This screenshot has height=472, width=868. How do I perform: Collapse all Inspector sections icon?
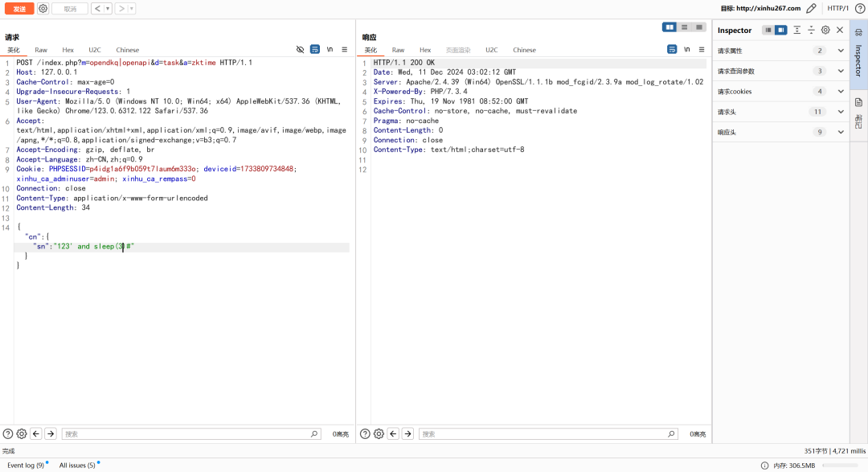coord(811,30)
